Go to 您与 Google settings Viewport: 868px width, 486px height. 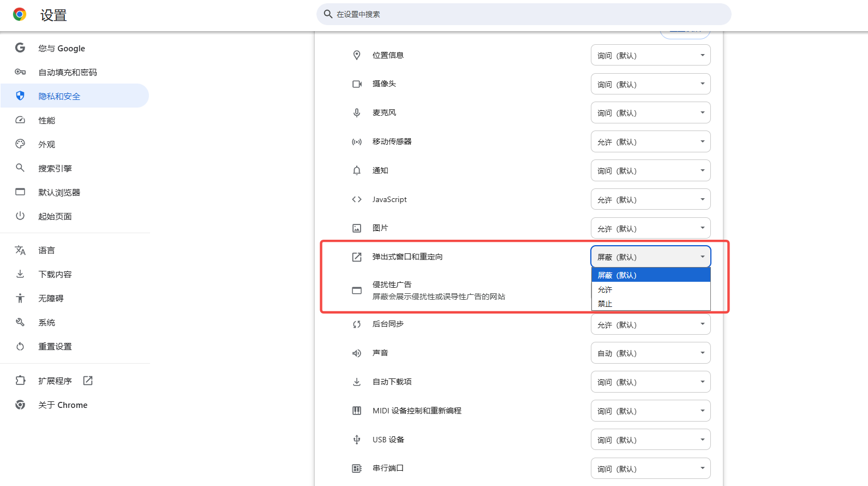pyautogui.click(x=75, y=48)
